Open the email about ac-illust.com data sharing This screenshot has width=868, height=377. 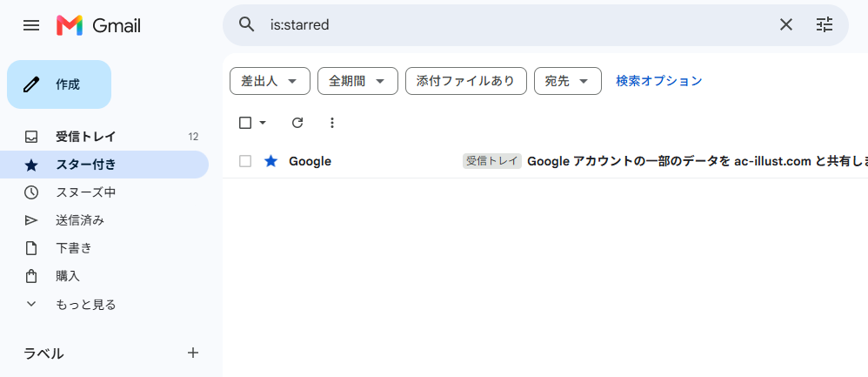pos(698,161)
